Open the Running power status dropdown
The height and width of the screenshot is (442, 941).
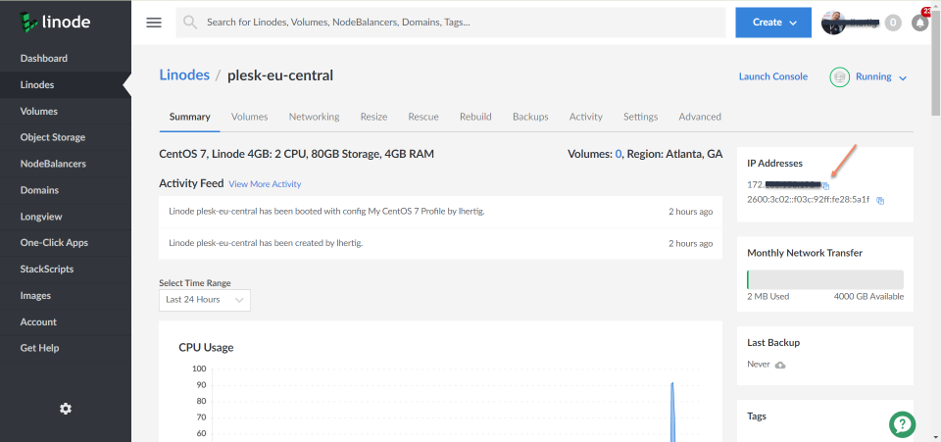click(880, 77)
